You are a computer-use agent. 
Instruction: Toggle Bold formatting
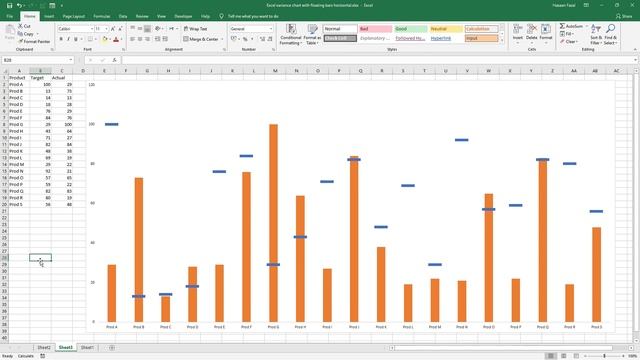(x=61, y=39)
